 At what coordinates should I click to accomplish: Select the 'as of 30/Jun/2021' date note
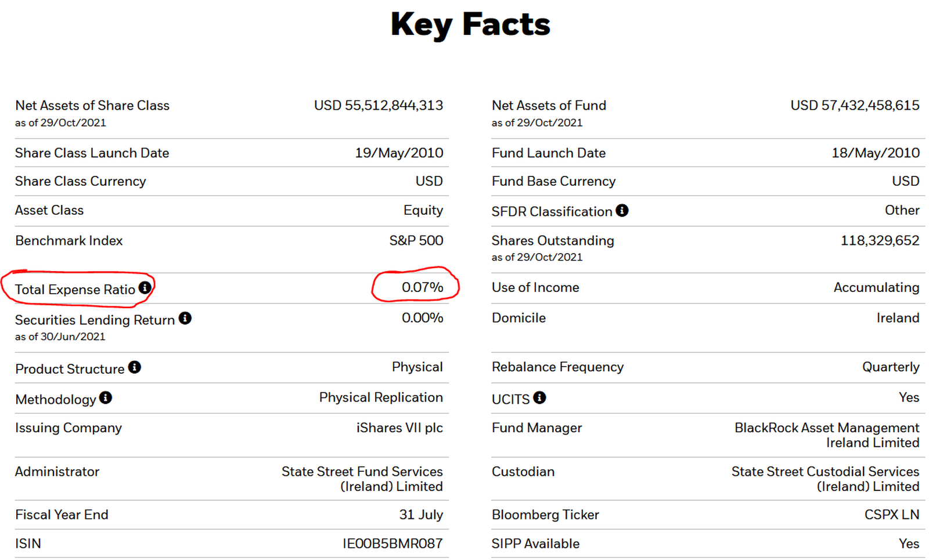point(60,337)
